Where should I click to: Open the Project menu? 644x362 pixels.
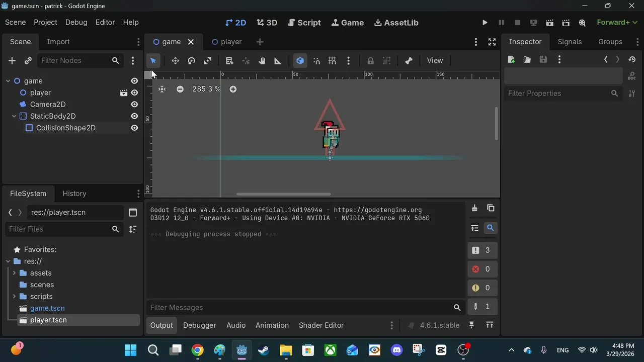[45, 22]
